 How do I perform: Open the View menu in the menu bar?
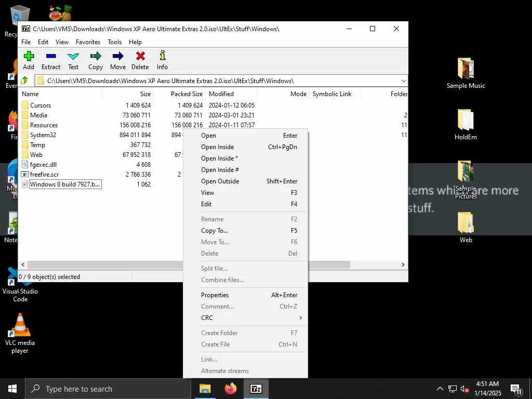(62, 42)
